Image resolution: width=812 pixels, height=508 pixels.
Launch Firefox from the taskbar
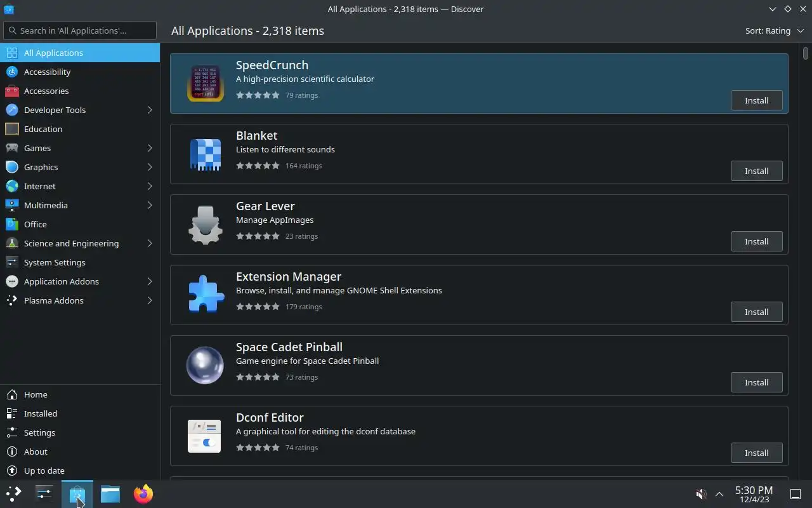(143, 494)
